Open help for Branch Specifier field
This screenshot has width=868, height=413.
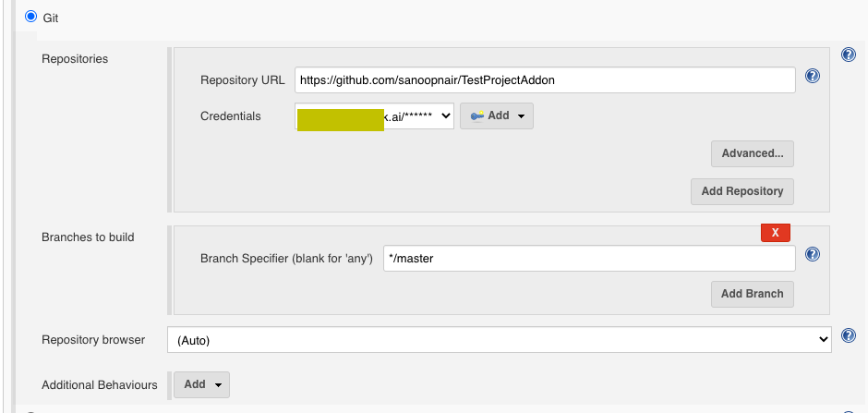(813, 255)
